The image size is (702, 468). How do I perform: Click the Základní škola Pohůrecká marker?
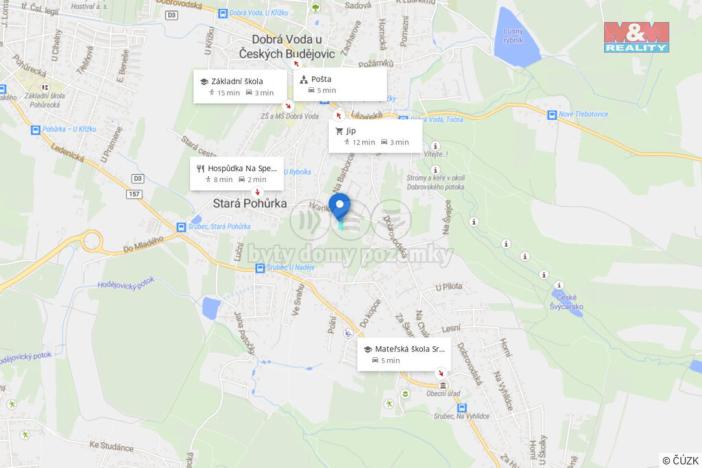pyautogui.click(x=44, y=87)
